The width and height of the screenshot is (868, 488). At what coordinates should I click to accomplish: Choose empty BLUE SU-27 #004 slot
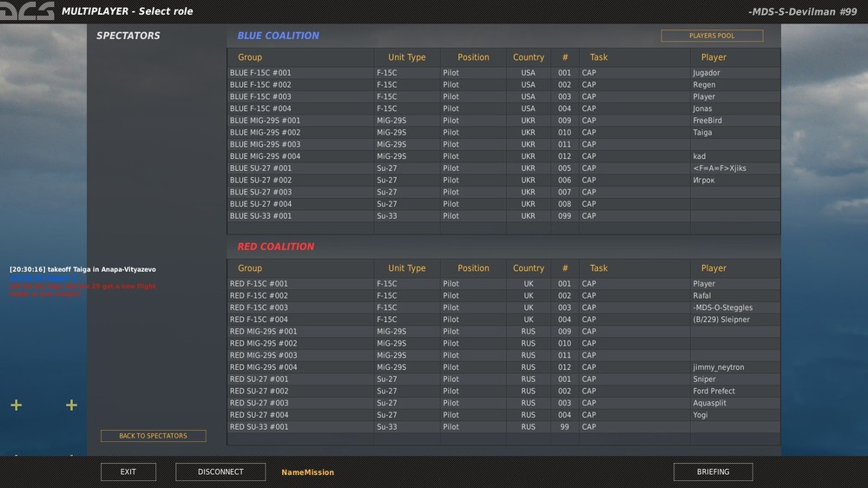pyautogui.click(x=503, y=204)
